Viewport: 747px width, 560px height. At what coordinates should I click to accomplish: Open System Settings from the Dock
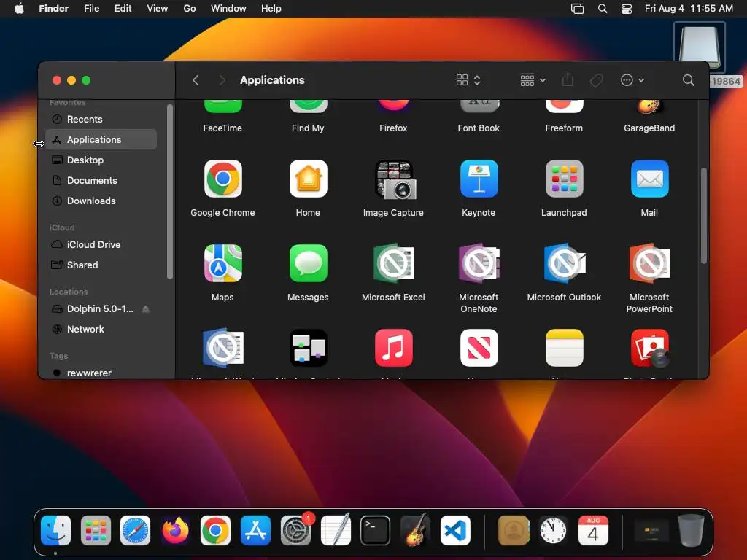[x=295, y=531]
